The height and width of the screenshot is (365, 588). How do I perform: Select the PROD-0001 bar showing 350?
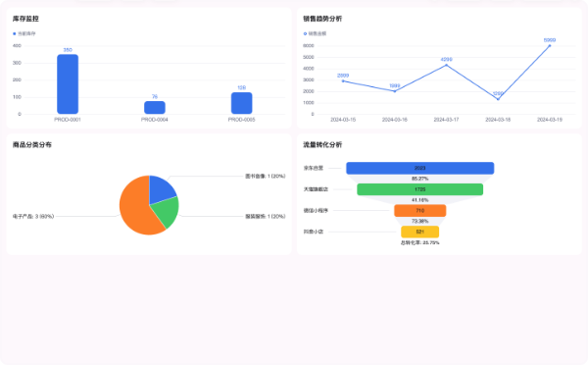(68, 84)
